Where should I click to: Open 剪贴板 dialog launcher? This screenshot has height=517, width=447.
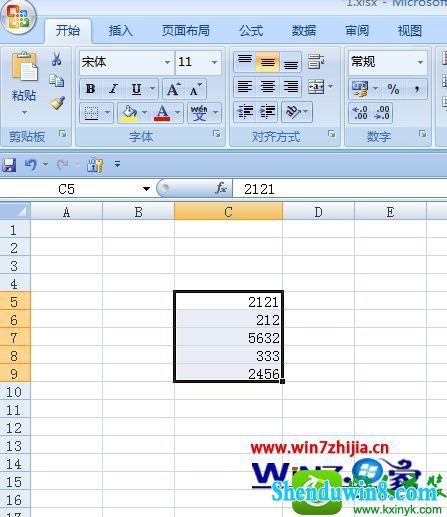coord(62,134)
